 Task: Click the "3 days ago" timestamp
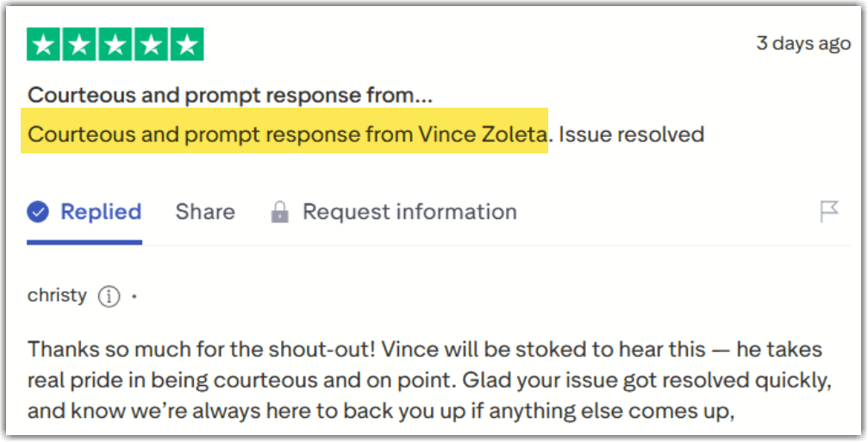tap(802, 44)
